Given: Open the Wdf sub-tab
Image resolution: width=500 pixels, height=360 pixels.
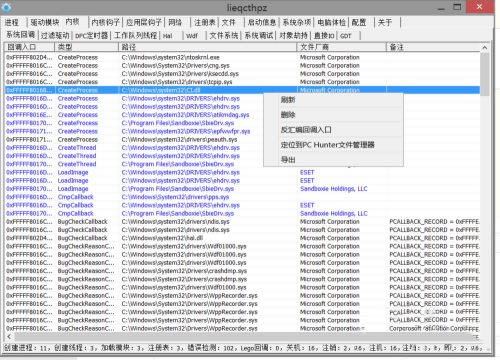Looking at the screenshot, I should pyautogui.click(x=192, y=36).
